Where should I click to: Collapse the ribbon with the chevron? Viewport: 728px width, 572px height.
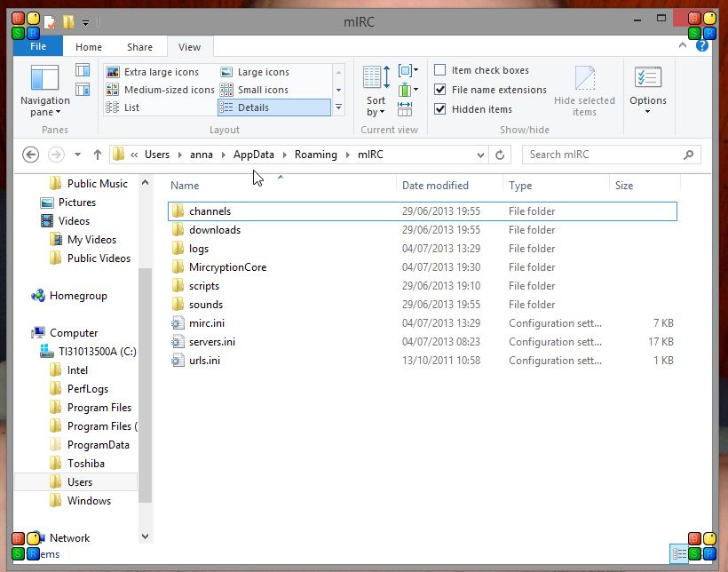[x=683, y=45]
